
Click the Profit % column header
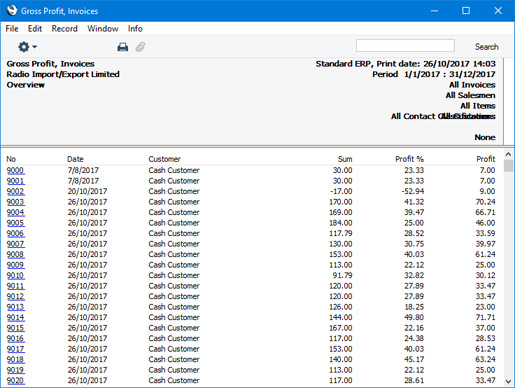[x=409, y=159]
